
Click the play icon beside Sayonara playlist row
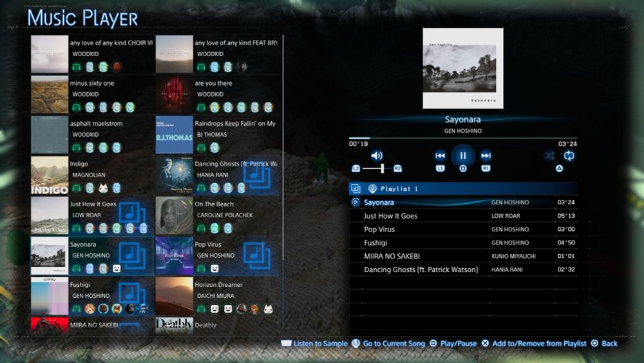pos(355,202)
